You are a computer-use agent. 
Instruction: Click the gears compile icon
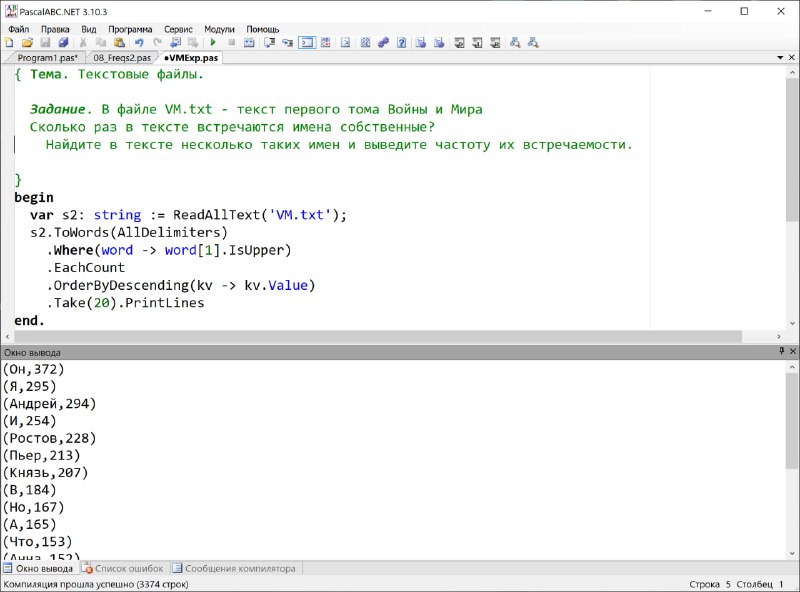pyautogui.click(x=383, y=43)
